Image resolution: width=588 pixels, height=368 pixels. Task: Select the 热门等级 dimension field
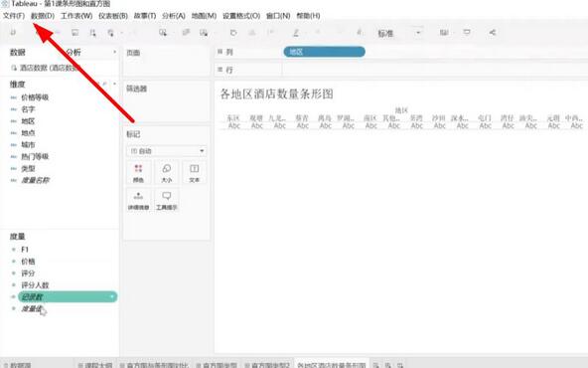coord(35,156)
